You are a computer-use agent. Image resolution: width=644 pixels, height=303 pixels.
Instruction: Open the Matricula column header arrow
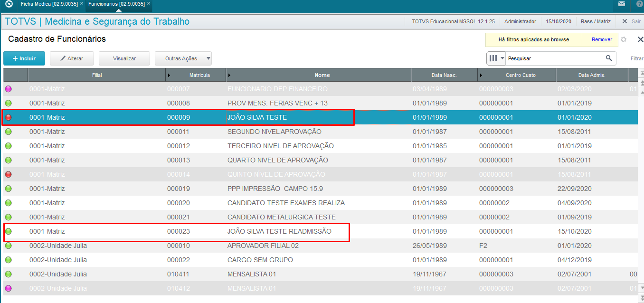coord(170,75)
